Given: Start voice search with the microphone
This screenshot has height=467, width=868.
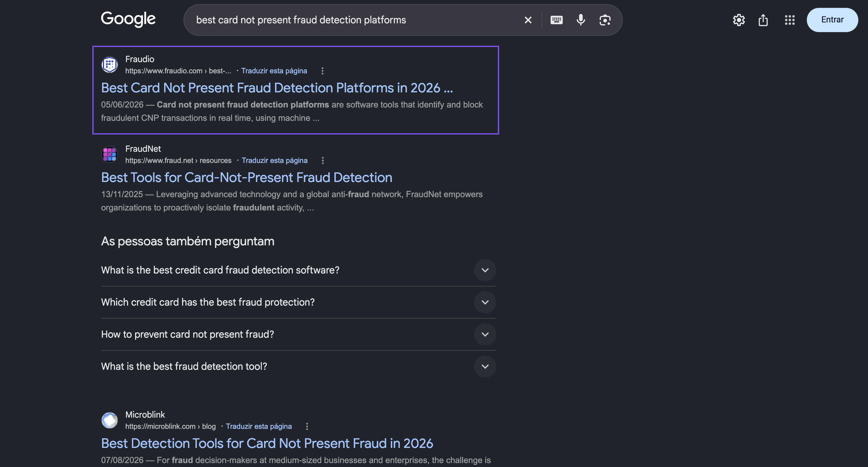Looking at the screenshot, I should pos(581,20).
